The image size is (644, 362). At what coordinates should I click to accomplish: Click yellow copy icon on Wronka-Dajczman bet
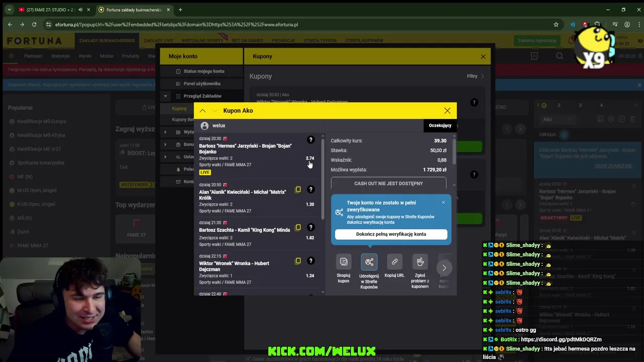tap(298, 260)
